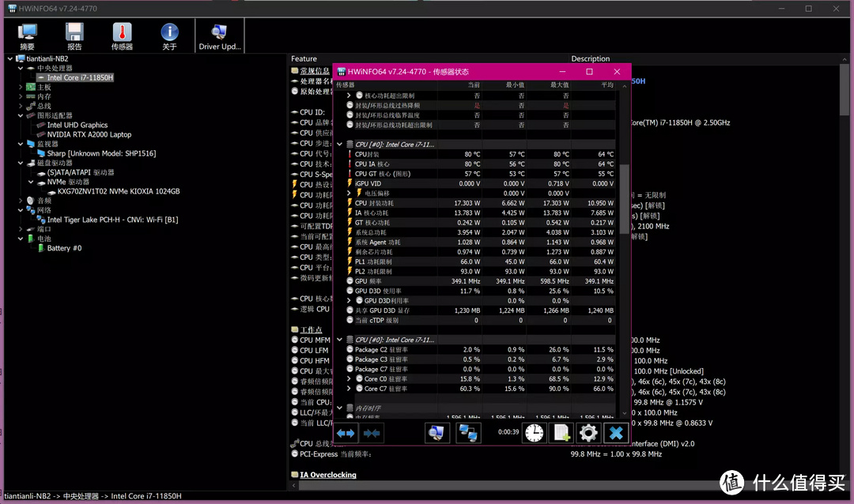Expand the Core C7 驻留率 row
Screen dimensions: 854x504
click(x=350, y=389)
